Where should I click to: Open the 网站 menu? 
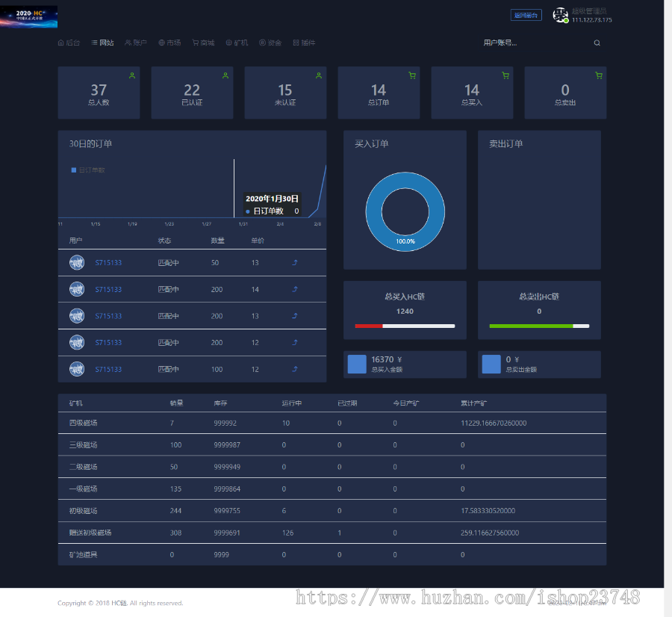(102, 43)
